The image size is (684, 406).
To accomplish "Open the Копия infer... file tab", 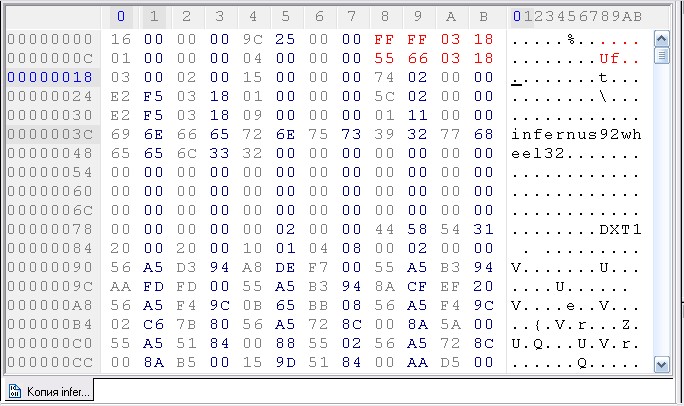I will [49, 391].
